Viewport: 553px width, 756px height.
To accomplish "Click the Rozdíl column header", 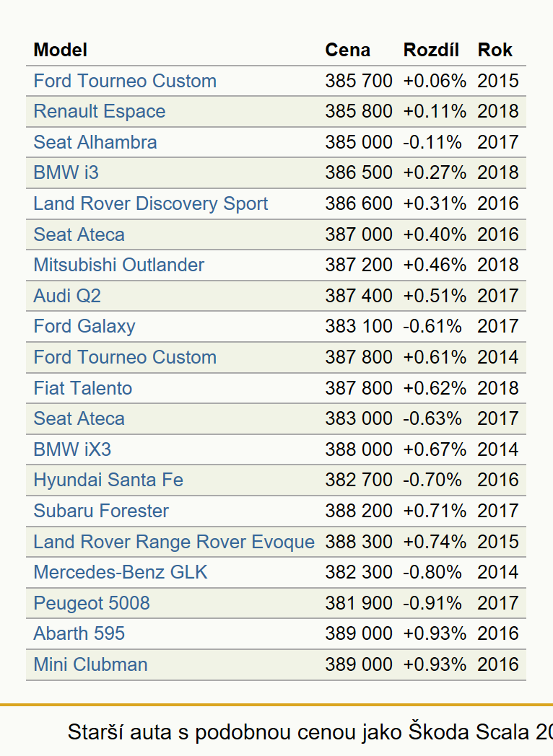I will [431, 50].
